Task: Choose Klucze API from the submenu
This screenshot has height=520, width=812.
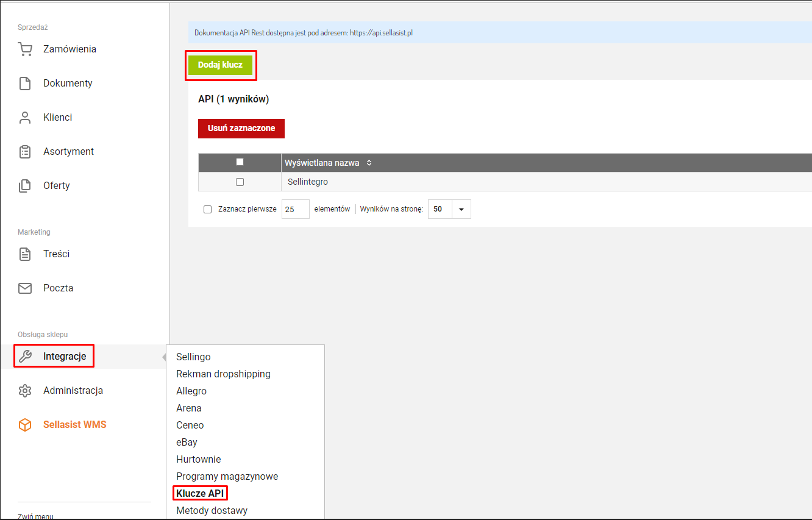Action: 201,493
